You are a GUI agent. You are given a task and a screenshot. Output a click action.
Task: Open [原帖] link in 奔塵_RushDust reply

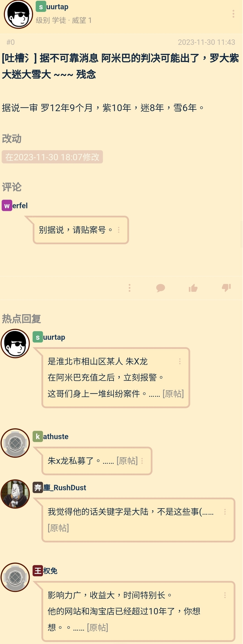coord(58,528)
